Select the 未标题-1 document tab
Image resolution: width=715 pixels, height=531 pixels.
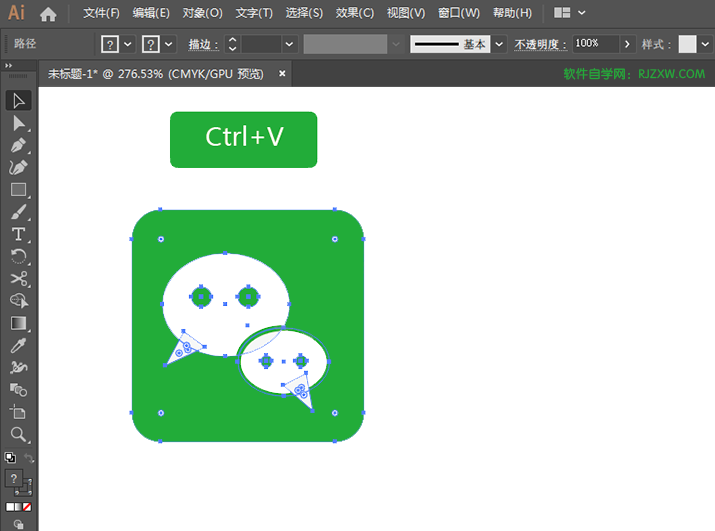coord(156,74)
